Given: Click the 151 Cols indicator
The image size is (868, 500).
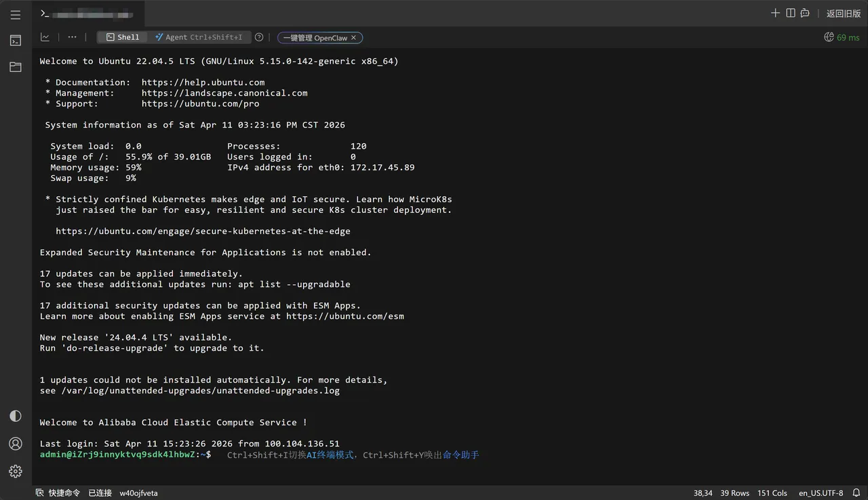Looking at the screenshot, I should tap(772, 493).
